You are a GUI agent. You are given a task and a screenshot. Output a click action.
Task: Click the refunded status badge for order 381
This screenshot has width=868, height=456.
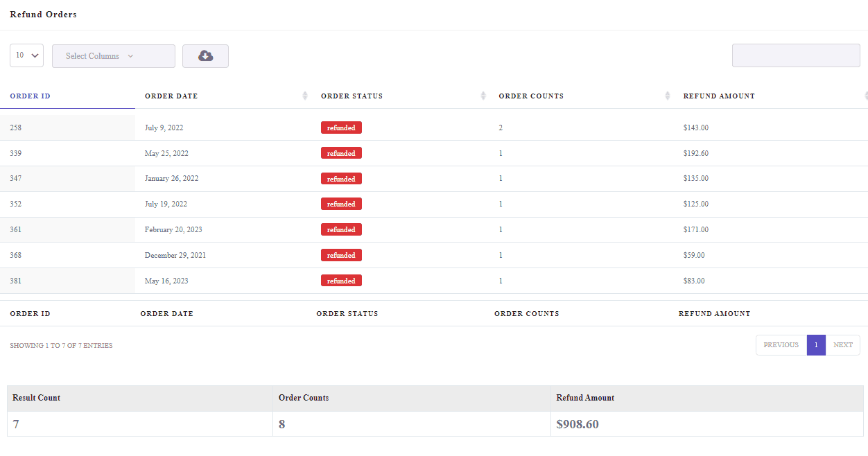tap(341, 280)
